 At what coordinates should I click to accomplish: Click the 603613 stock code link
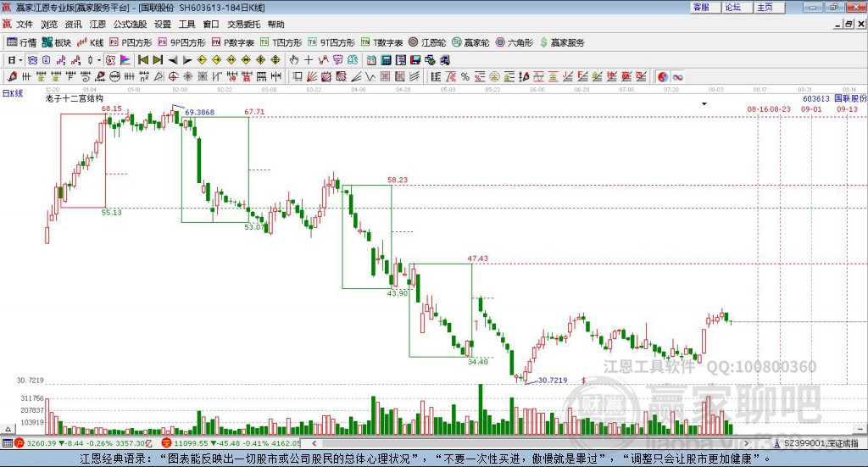pyautogui.click(x=816, y=98)
